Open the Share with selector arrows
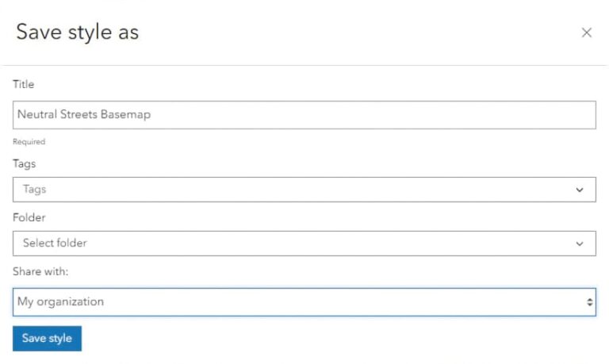Screen dimensions: 609x364 (x=589, y=302)
